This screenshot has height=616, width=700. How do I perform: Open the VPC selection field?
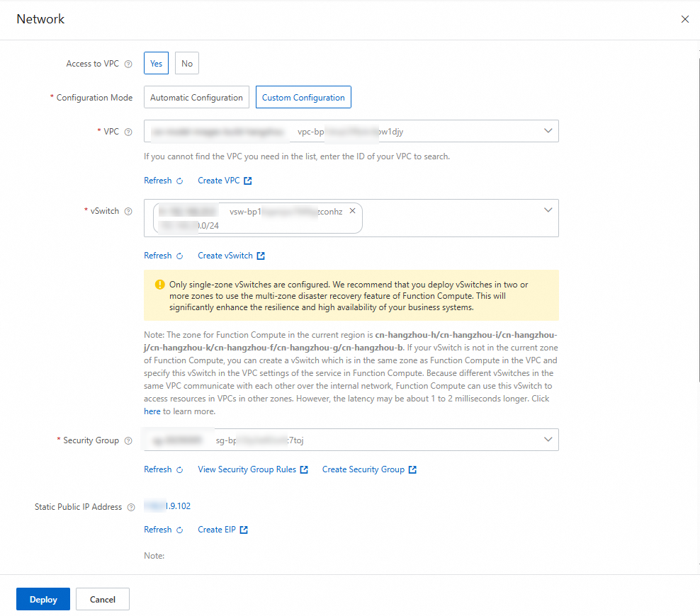coord(351,131)
